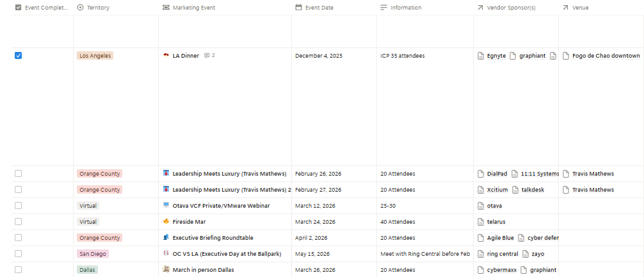Open the Territory column header menu

pos(97,8)
